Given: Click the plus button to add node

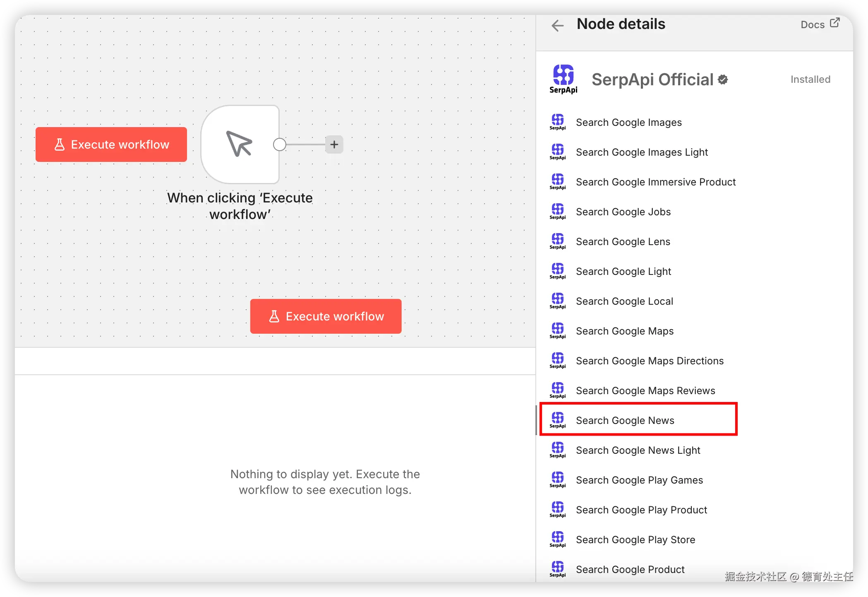Looking at the screenshot, I should click(334, 144).
